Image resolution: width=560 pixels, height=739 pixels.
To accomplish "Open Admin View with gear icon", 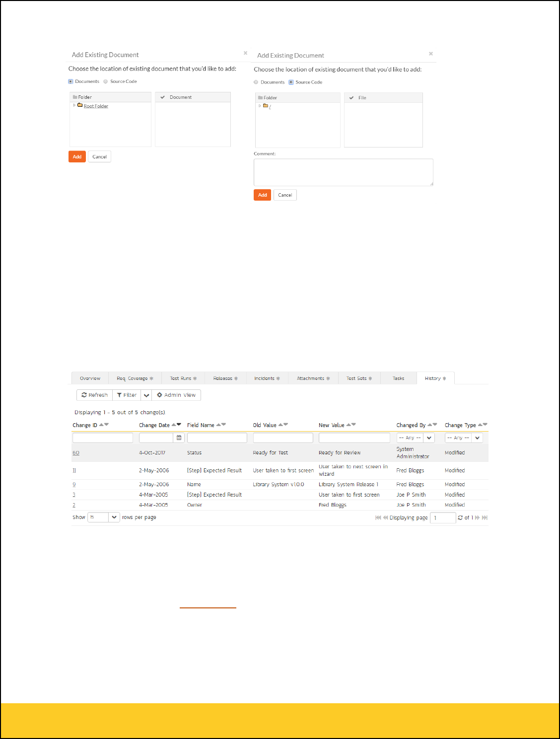I will [176, 395].
